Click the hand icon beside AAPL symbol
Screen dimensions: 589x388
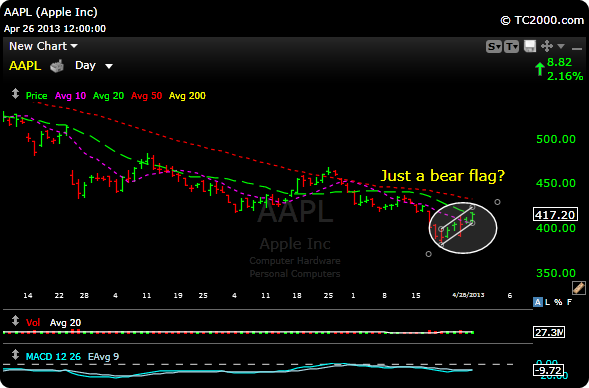tap(57, 66)
